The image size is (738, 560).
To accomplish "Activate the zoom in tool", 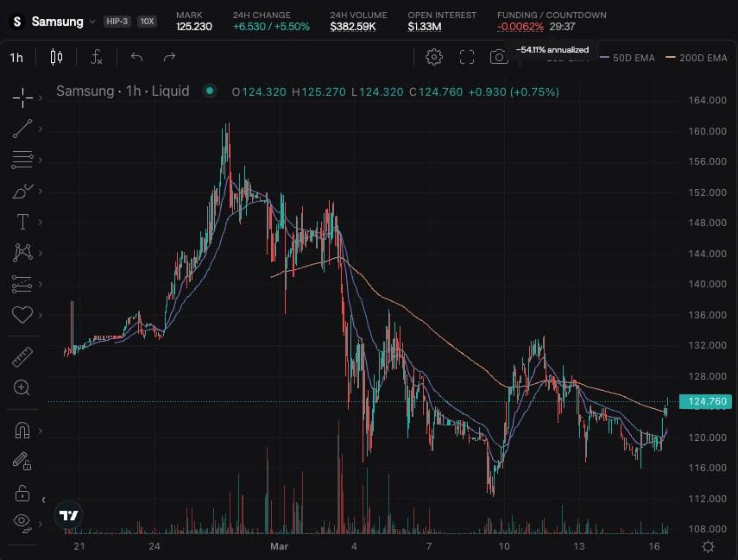I will coord(22,387).
